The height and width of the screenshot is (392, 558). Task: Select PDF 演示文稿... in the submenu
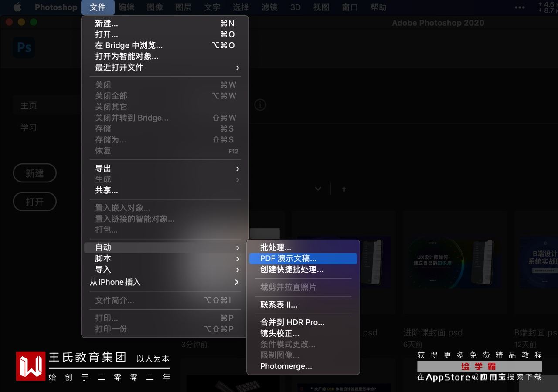click(303, 259)
